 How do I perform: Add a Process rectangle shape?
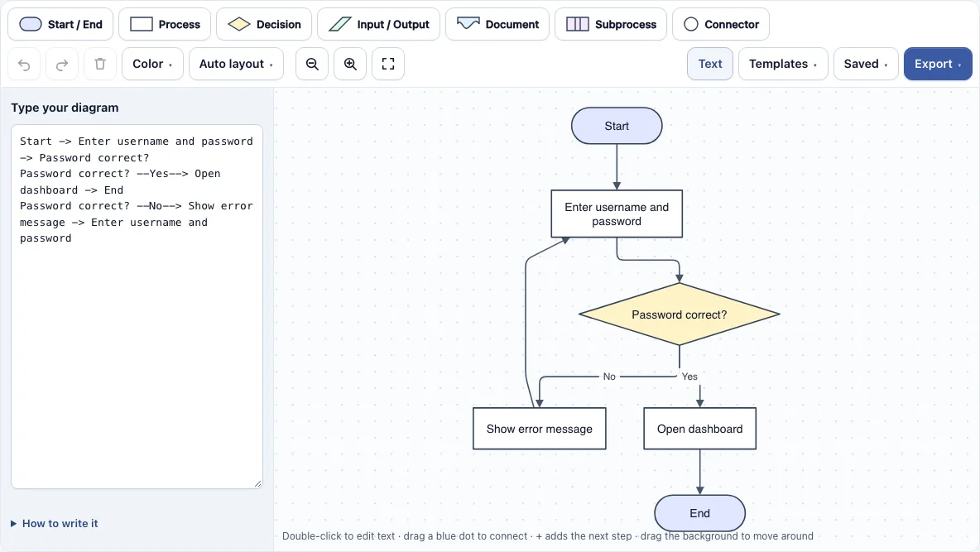(165, 24)
